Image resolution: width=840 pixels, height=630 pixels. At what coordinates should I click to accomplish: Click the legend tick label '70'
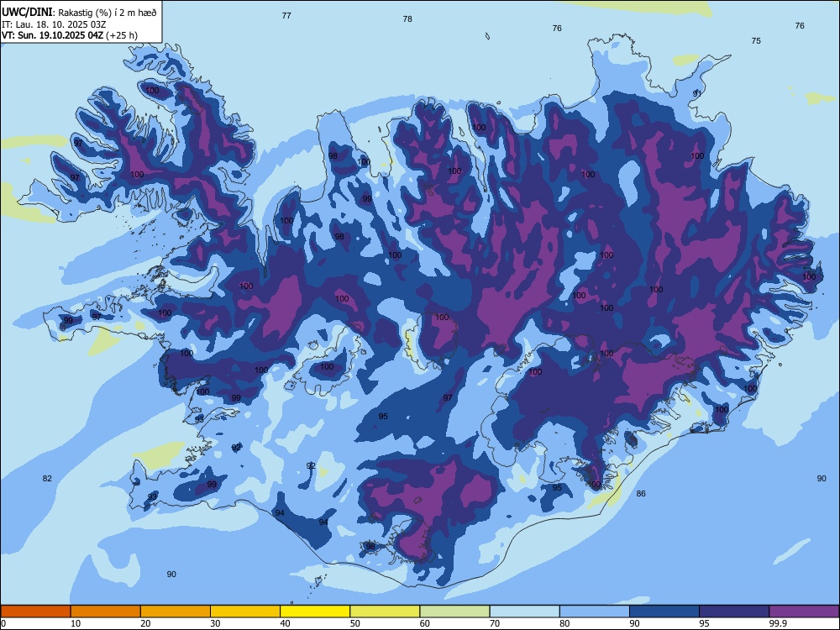pyautogui.click(x=495, y=623)
